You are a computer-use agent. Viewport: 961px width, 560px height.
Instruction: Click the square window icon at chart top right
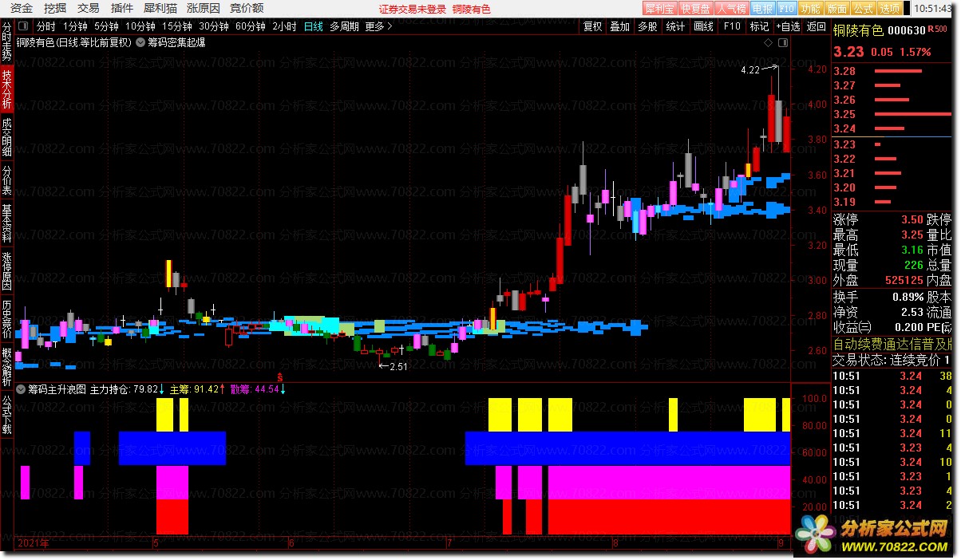click(782, 43)
